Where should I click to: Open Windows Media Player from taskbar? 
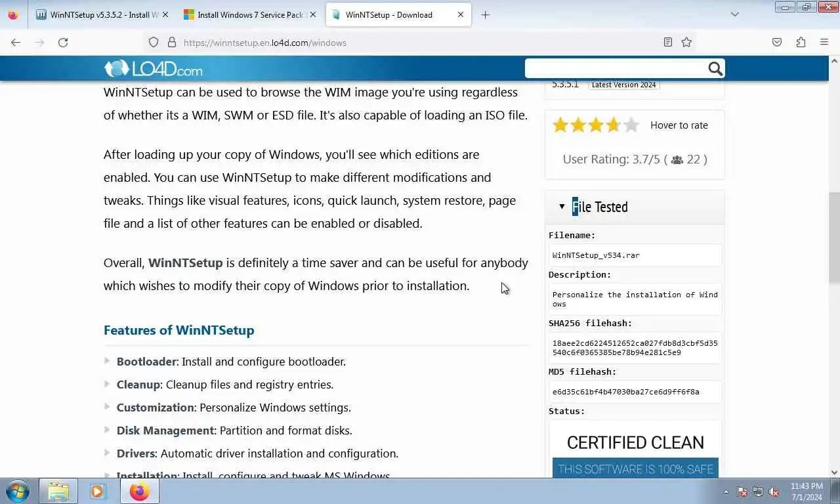pos(97,491)
